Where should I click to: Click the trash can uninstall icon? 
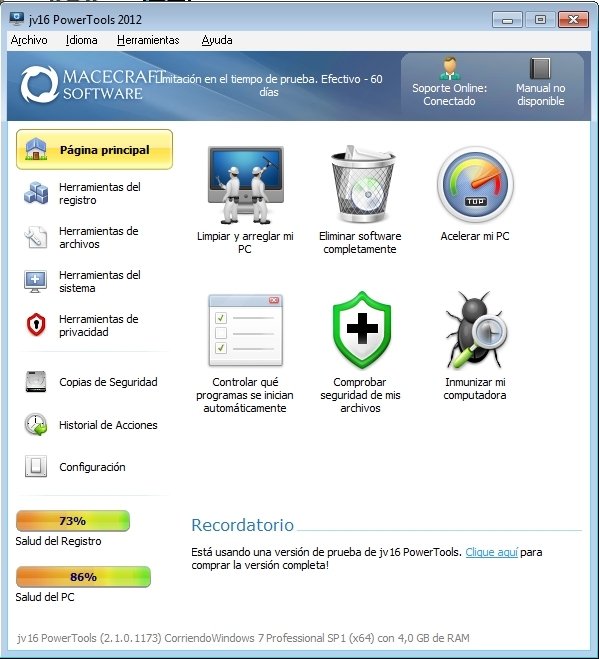[x=362, y=184]
